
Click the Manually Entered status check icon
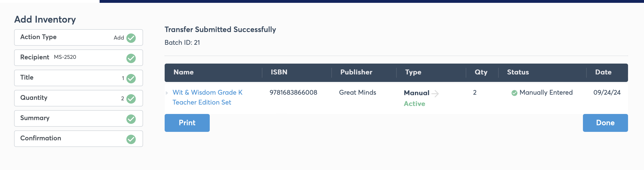(514, 93)
